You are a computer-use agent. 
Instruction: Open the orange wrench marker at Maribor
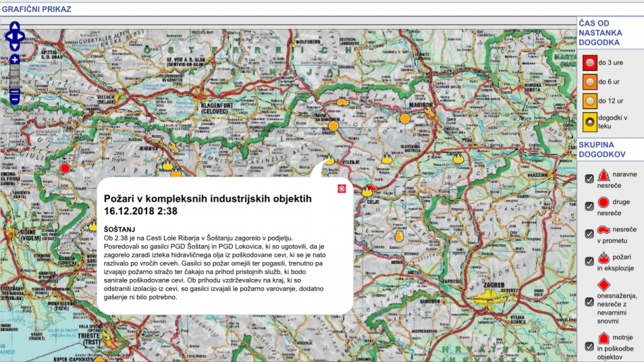(429, 112)
